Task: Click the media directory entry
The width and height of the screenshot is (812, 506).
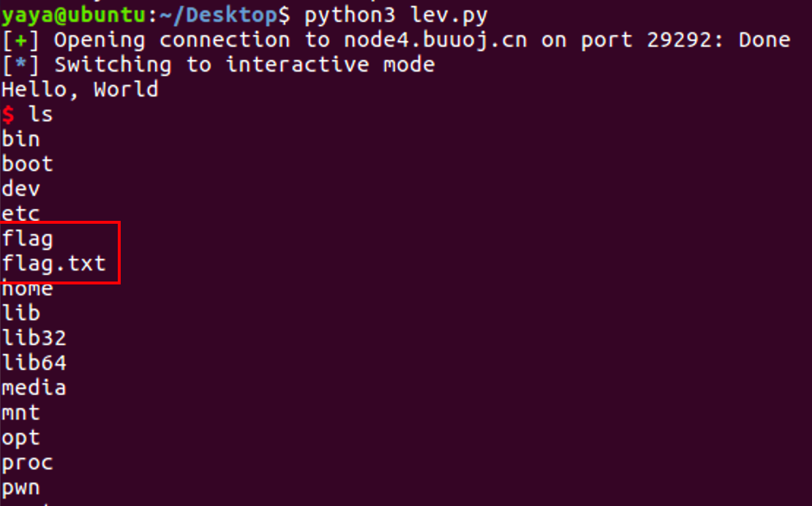Action: pyautogui.click(x=34, y=388)
